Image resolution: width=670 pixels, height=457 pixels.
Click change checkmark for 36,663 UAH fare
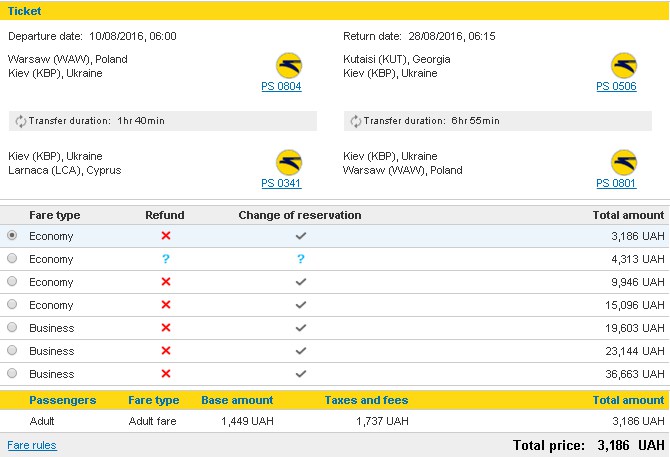pyautogui.click(x=301, y=374)
